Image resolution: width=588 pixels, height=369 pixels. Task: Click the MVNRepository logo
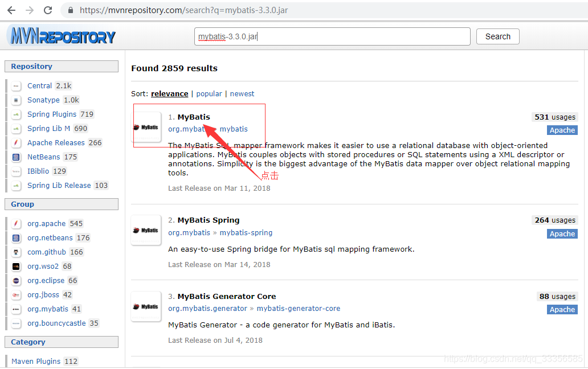tap(62, 35)
